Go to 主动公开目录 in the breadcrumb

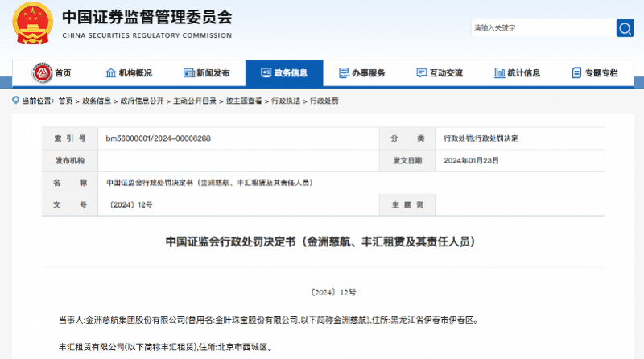point(195,101)
